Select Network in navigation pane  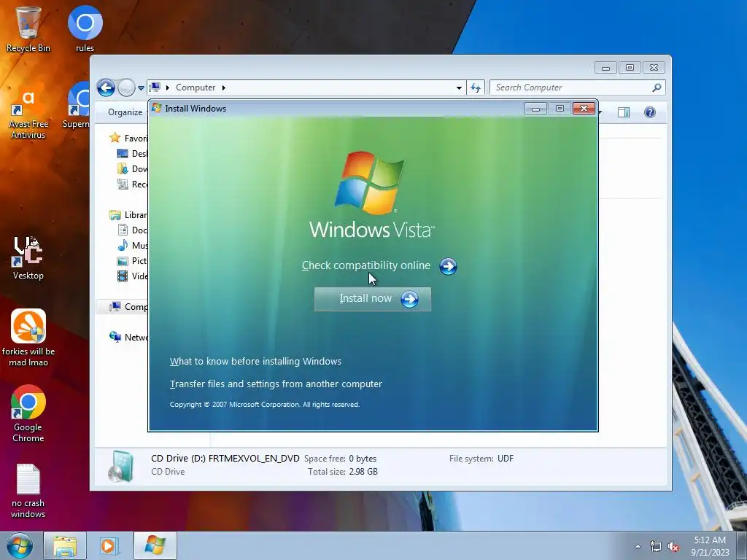click(128, 337)
